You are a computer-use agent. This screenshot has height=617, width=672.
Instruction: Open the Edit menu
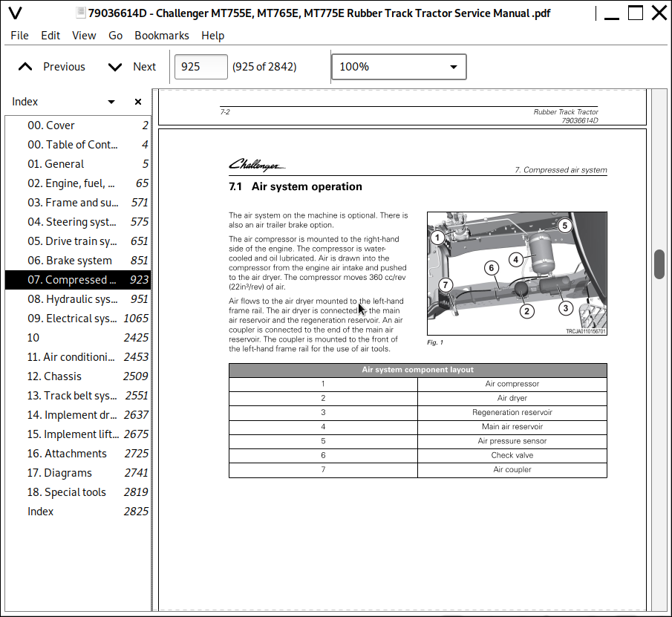(x=50, y=36)
